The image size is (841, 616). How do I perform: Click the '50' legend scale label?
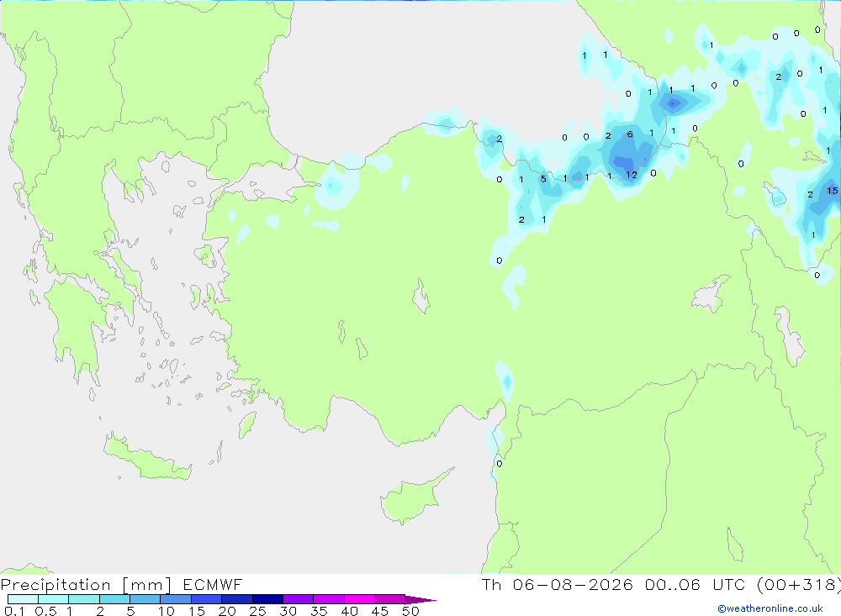tap(411, 611)
